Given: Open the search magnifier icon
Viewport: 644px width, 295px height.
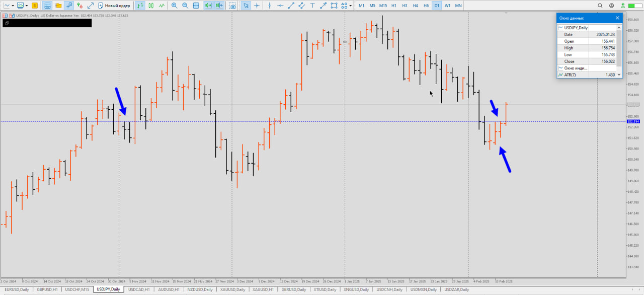Looking at the screenshot, I should 600,6.
